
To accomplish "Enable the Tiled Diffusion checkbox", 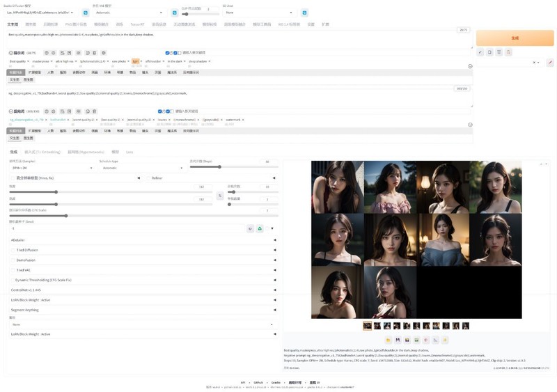I will tap(13, 249).
